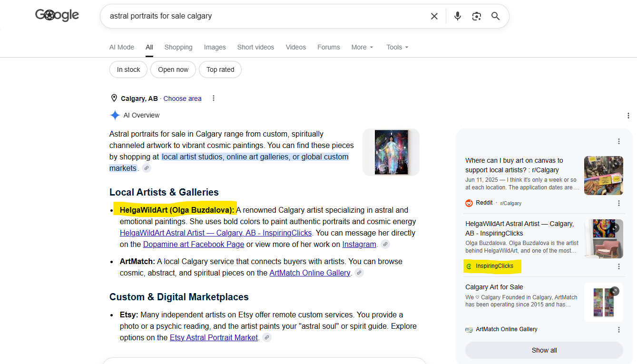Click the 'Custom & Digital Marketplaces' heading
This screenshot has width=637, height=364.
[179, 297]
